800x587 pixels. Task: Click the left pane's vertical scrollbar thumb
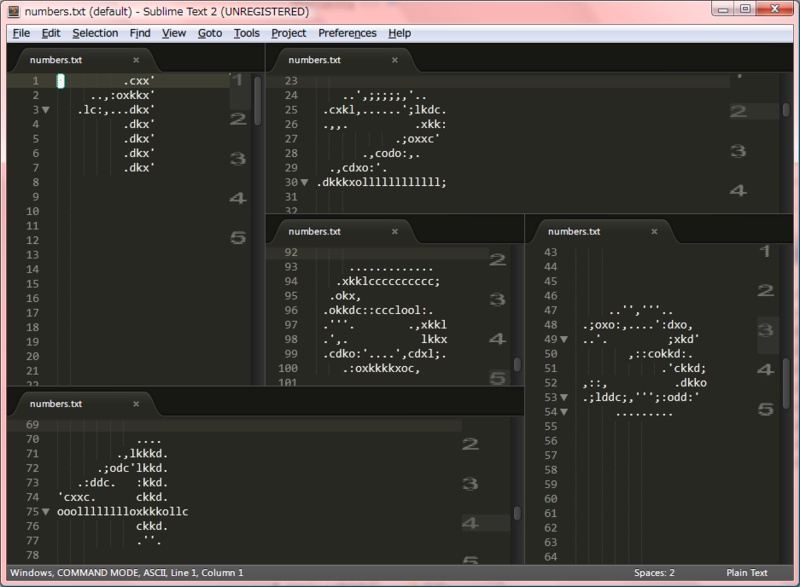point(258,101)
